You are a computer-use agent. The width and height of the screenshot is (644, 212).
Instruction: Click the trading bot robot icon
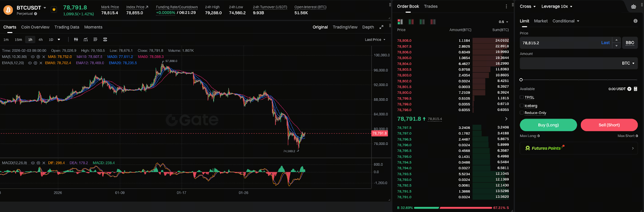634,6
